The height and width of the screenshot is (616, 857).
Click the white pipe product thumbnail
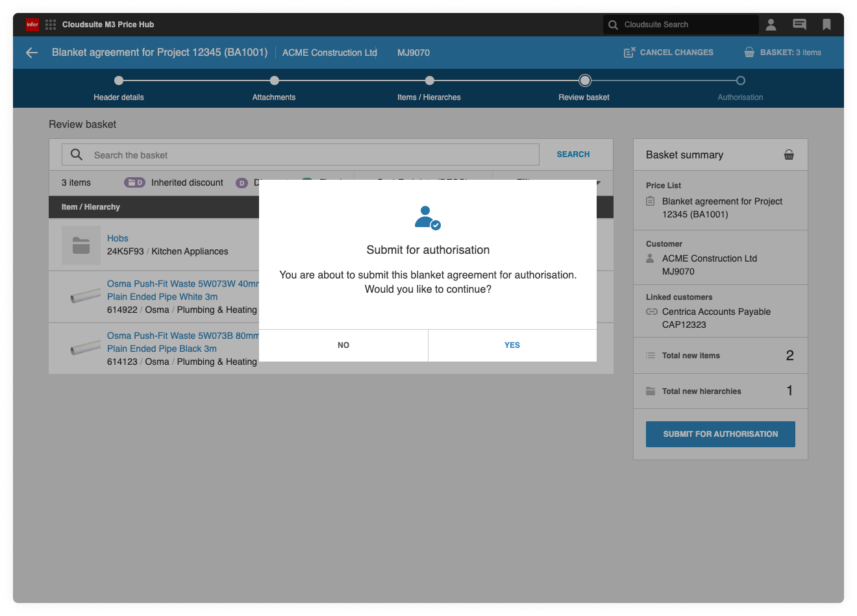85,297
